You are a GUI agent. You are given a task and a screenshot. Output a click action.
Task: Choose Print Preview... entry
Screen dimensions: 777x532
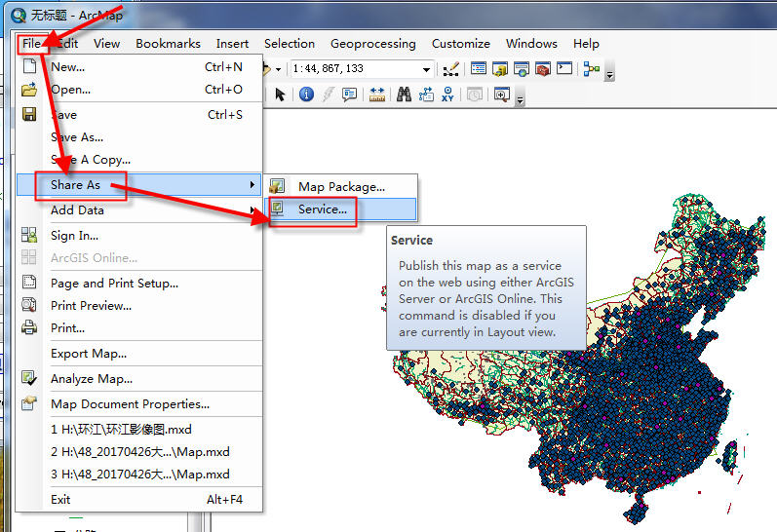tap(139, 306)
